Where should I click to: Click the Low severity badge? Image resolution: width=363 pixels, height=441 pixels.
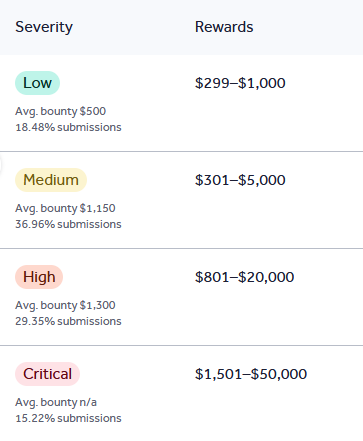37,83
